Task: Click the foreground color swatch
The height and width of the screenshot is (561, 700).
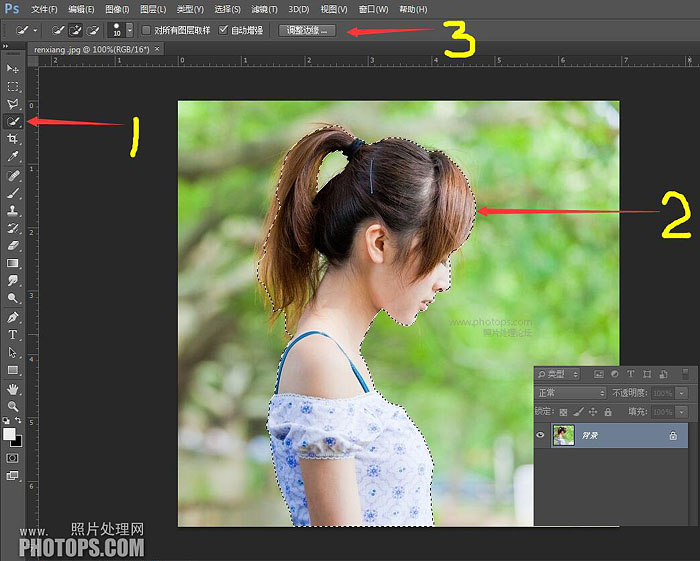Action: coord(9,434)
